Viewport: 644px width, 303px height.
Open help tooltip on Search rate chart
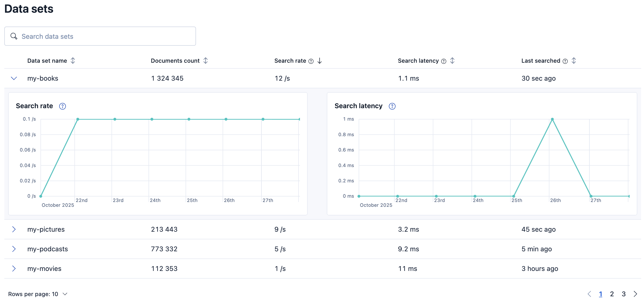[x=62, y=106]
